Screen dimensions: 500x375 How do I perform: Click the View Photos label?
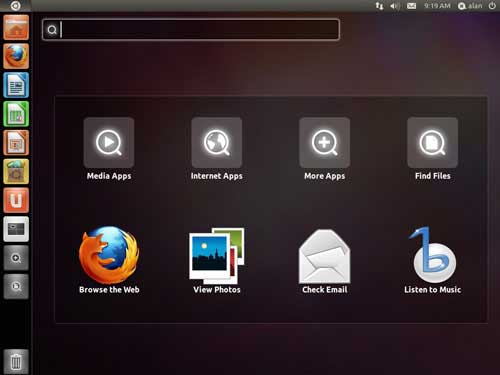pos(217,290)
